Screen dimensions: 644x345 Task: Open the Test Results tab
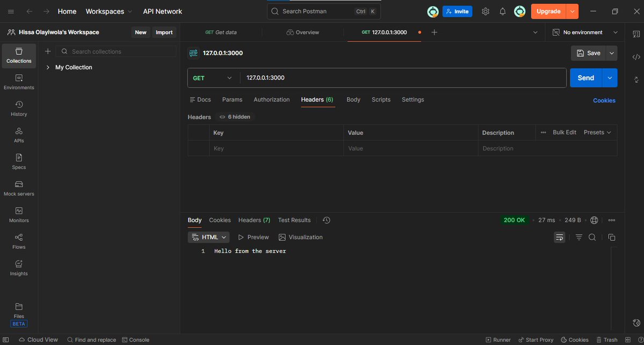(294, 220)
